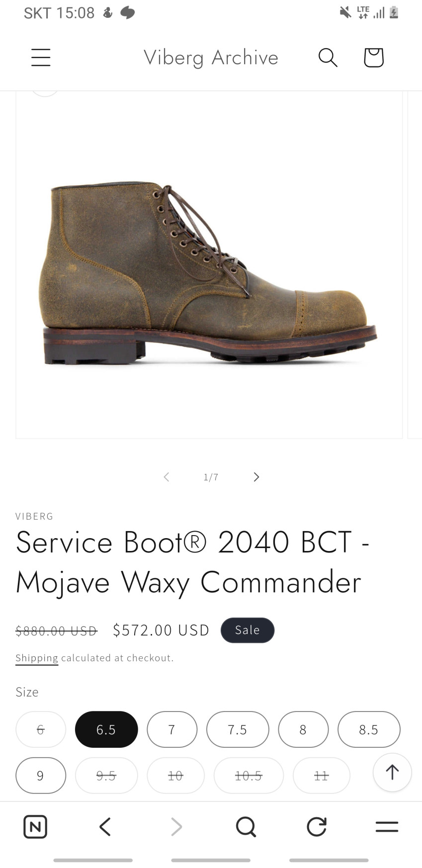This screenshot has height=868, width=422.
Task: Open the hamburger navigation menu
Action: (41, 57)
